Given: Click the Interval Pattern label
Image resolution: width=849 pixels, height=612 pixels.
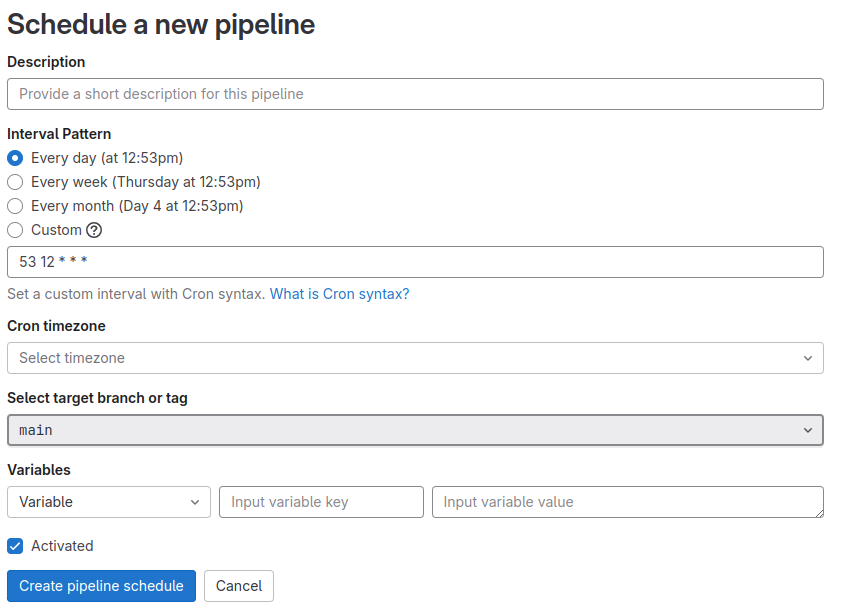Looking at the screenshot, I should point(59,134).
